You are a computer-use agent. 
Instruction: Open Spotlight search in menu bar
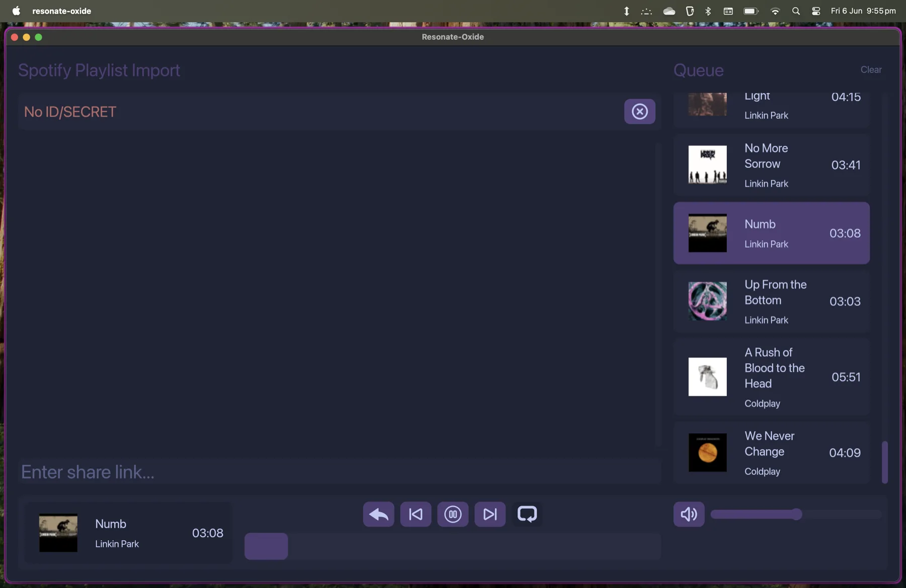[x=796, y=11]
